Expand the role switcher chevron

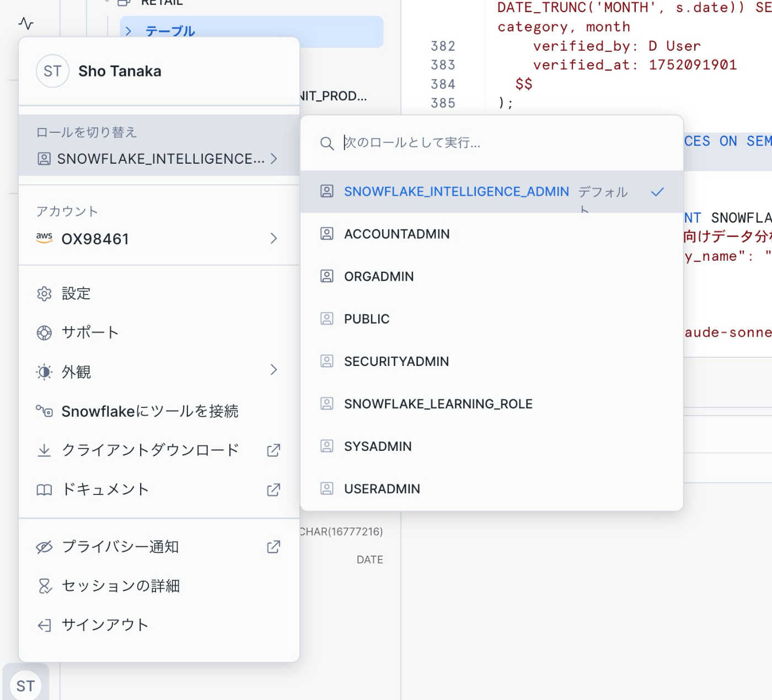coord(274,159)
